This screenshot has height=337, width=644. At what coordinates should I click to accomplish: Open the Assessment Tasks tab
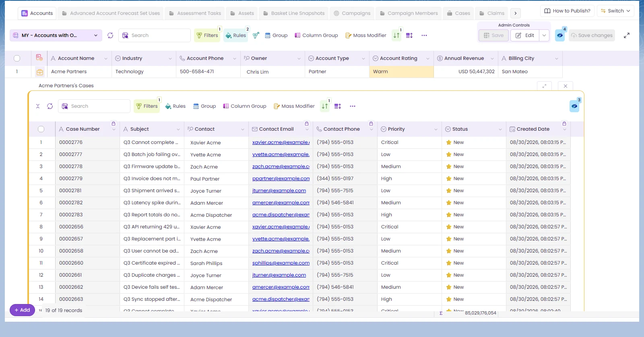point(195,13)
